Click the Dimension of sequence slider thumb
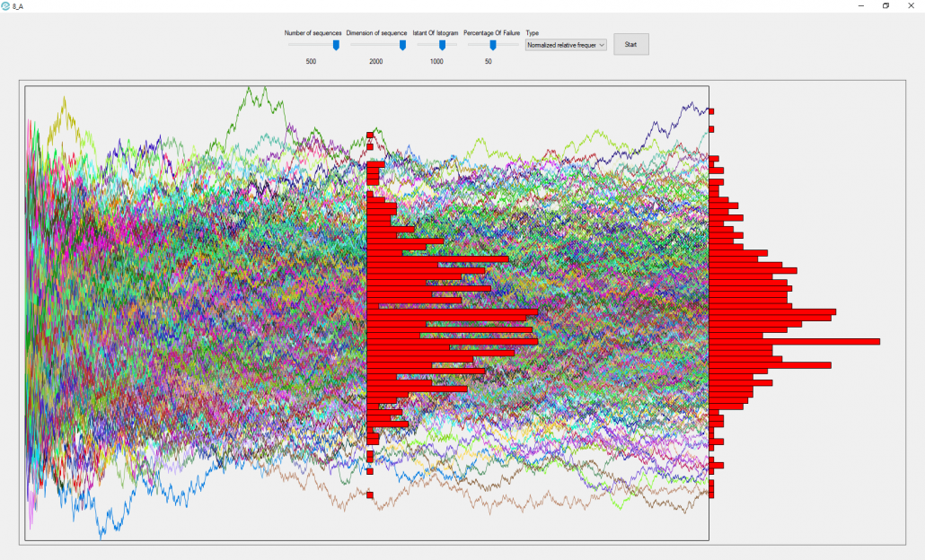Screen dimensions: 925x560 pos(402,45)
